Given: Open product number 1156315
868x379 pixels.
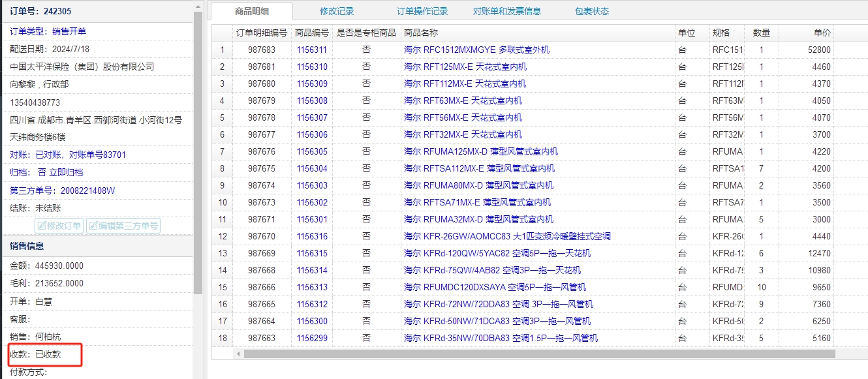Looking at the screenshot, I should (x=312, y=253).
